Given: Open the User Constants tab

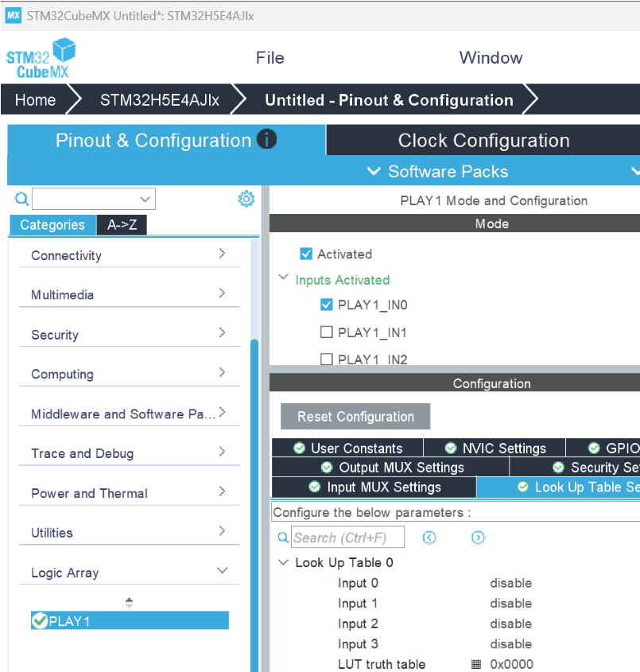Looking at the screenshot, I should pyautogui.click(x=347, y=448).
